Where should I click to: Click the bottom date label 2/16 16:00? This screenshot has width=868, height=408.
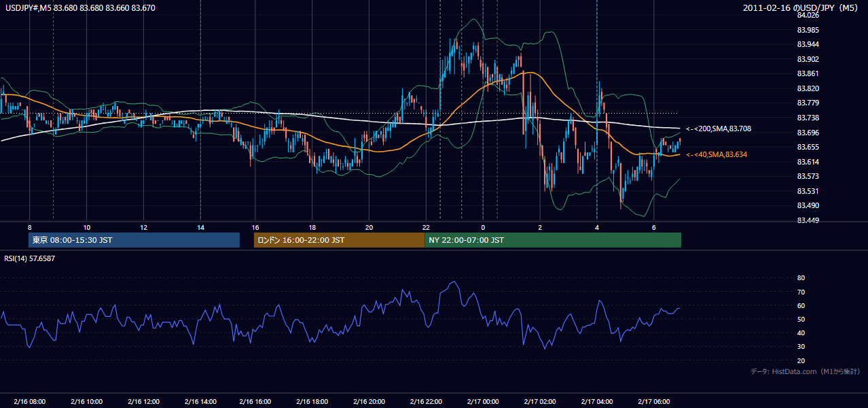(x=255, y=402)
